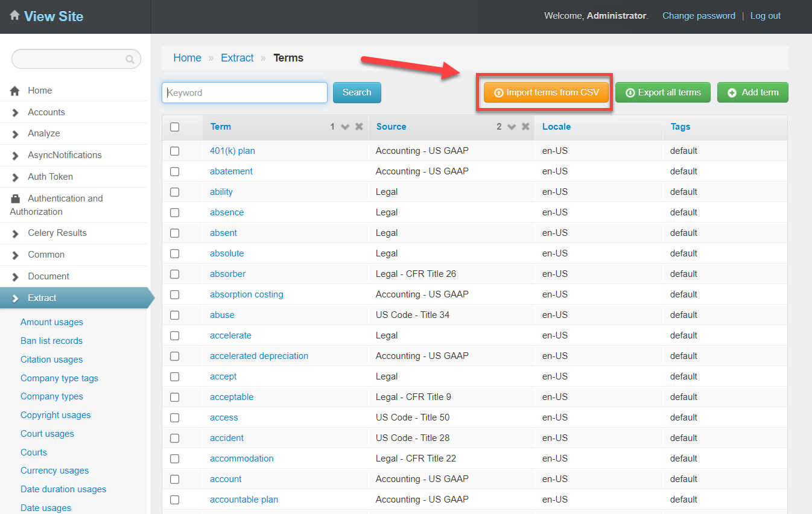The image size is (812, 514).
Task: Open Company type tags submenu item
Action: [x=59, y=378]
